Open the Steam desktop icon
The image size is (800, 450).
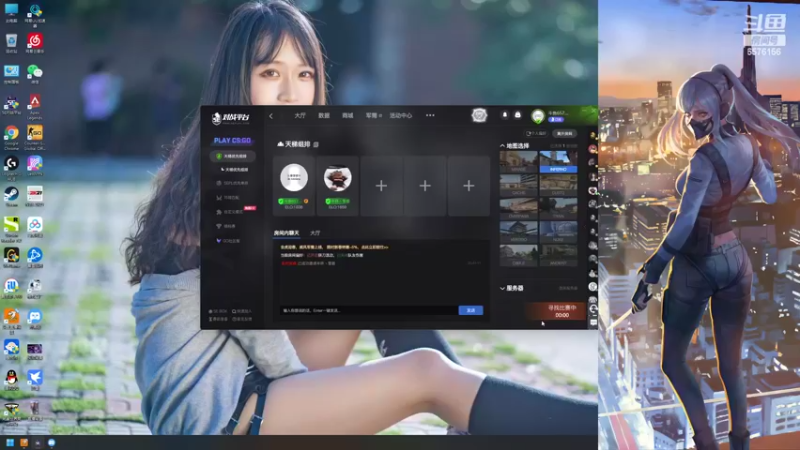(x=11, y=196)
